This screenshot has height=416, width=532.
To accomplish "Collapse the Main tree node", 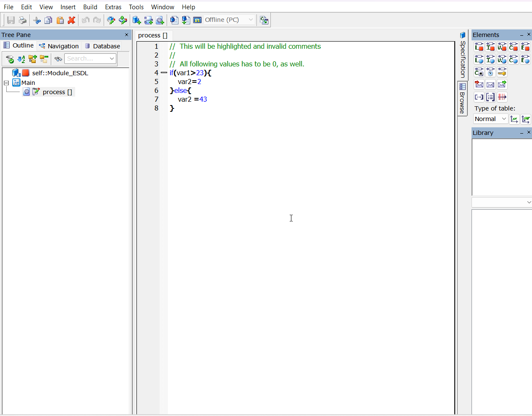I will pyautogui.click(x=6, y=83).
